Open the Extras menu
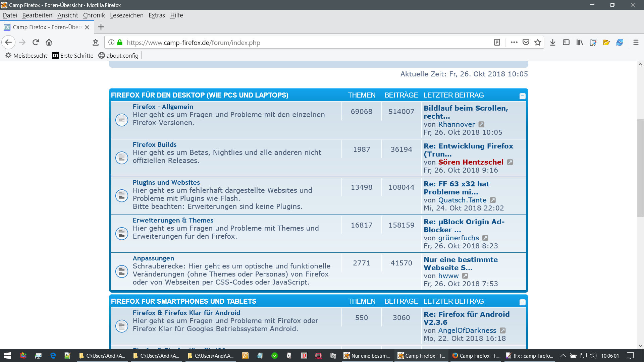The width and height of the screenshot is (644, 362). point(157,15)
